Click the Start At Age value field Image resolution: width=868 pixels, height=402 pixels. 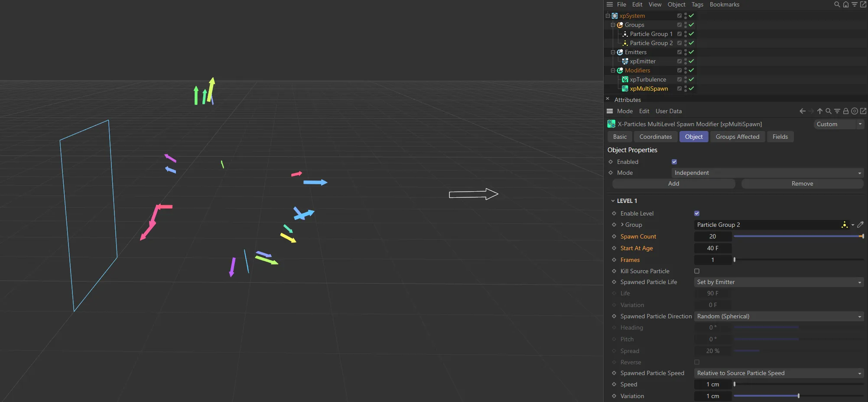pyautogui.click(x=713, y=248)
